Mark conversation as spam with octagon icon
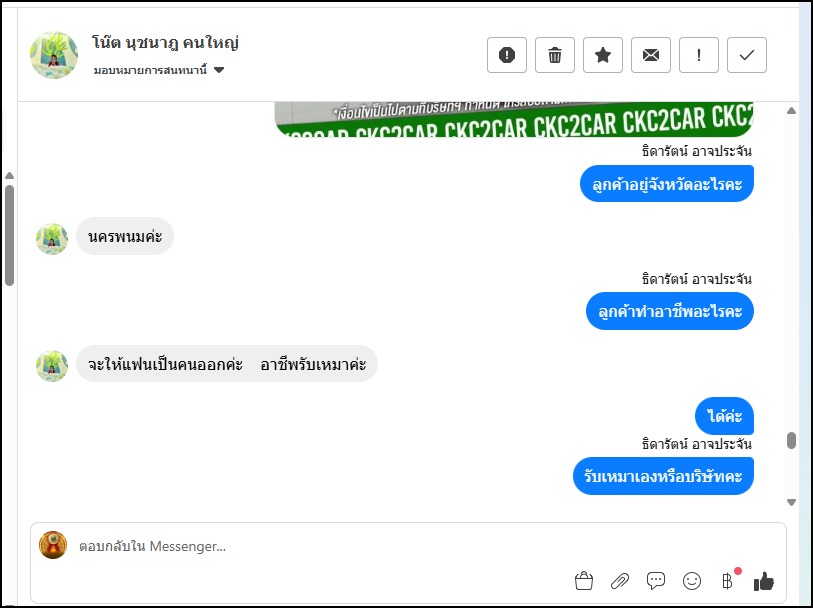 coord(507,55)
